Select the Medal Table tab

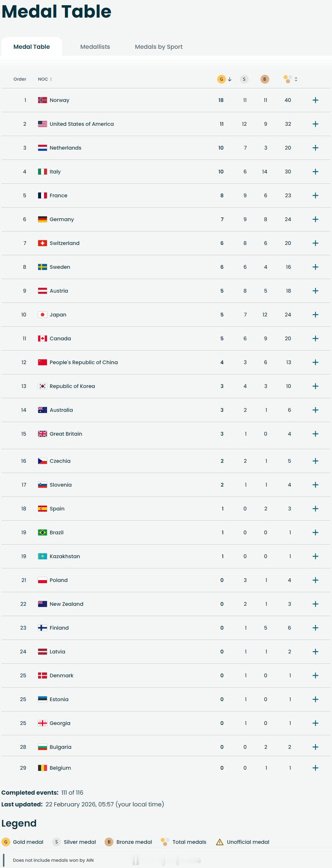point(32,47)
